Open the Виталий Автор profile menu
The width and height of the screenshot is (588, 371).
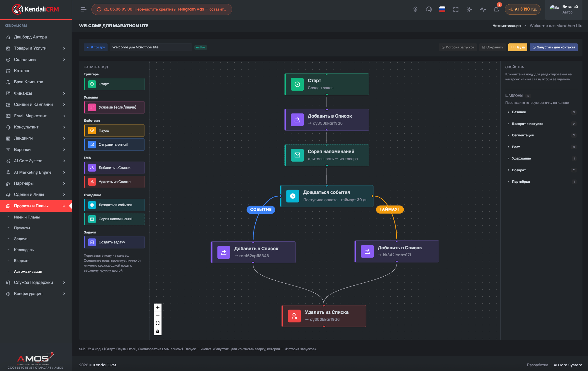coord(564,9)
